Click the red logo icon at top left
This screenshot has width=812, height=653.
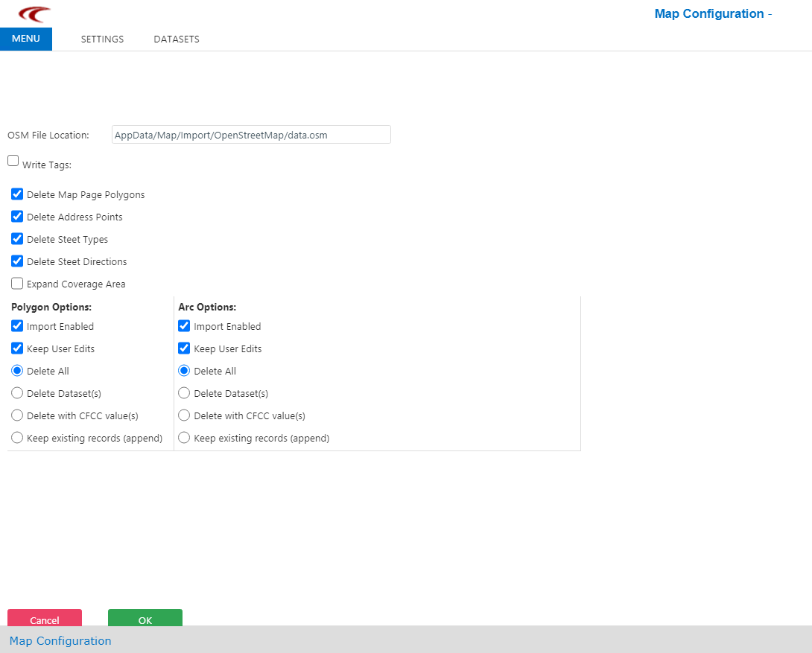(x=34, y=14)
